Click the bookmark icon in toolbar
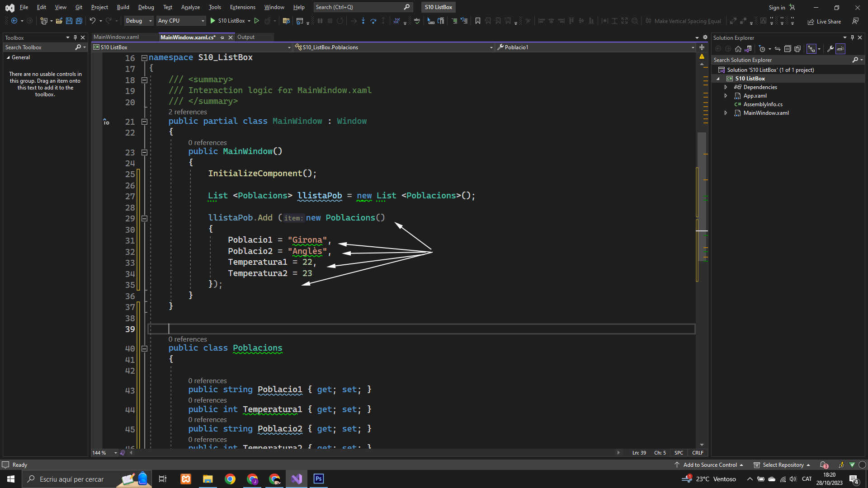868x488 pixels. (478, 21)
